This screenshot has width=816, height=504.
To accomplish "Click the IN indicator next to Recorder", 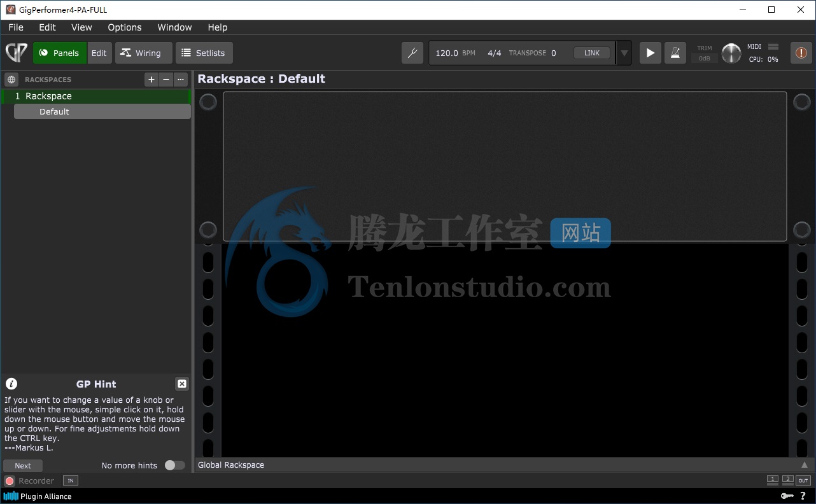I will tap(70, 481).
